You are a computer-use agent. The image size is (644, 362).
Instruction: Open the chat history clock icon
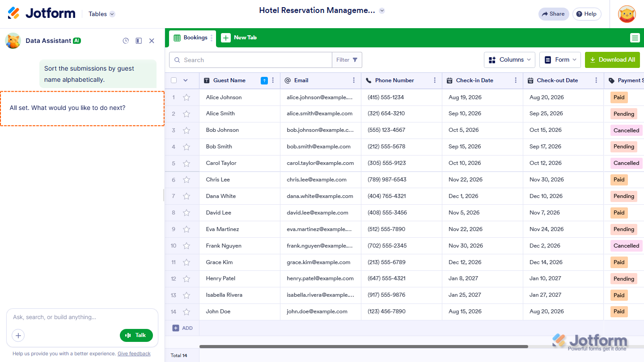(x=126, y=41)
